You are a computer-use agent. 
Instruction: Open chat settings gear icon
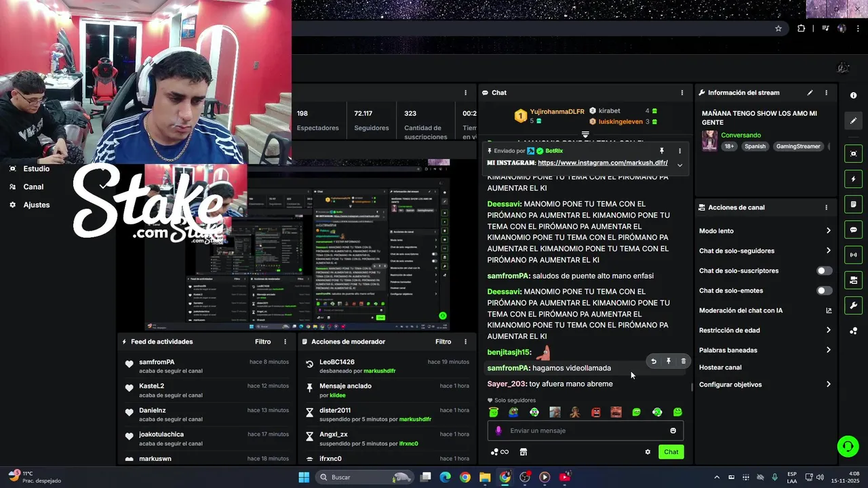[x=648, y=452]
